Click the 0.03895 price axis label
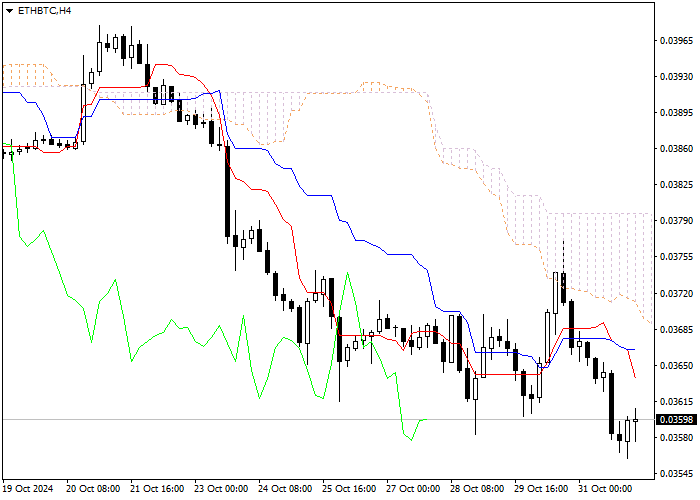Screen dimensions: 700x500 pos(676,112)
